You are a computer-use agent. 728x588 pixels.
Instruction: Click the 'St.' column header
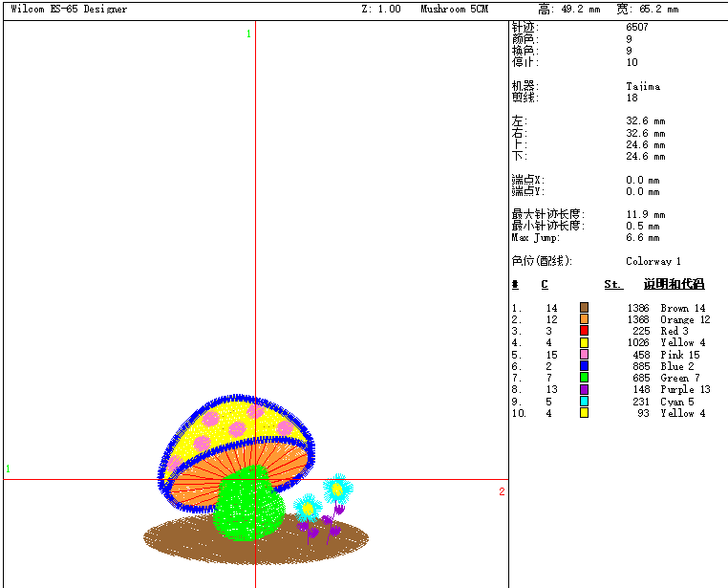tap(613, 284)
